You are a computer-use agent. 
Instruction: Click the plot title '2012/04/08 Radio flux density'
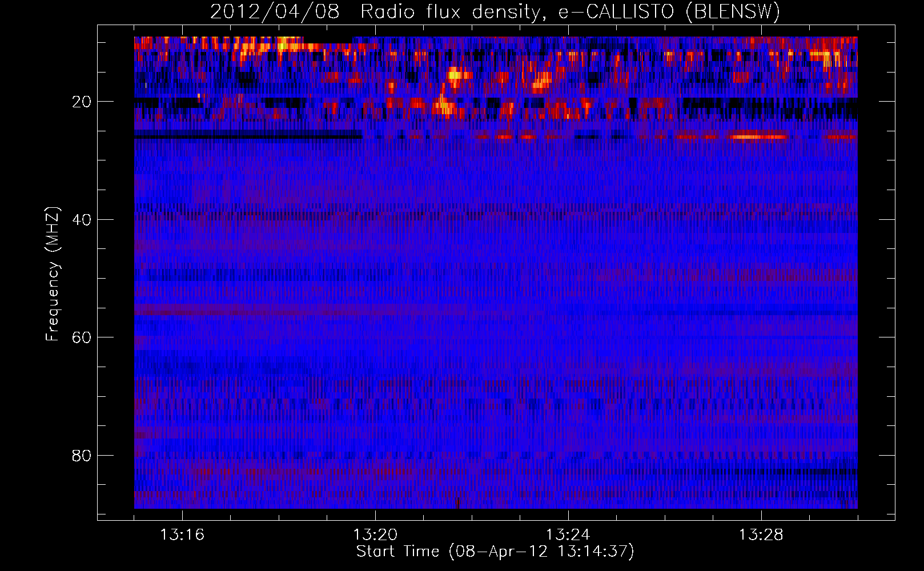click(495, 11)
